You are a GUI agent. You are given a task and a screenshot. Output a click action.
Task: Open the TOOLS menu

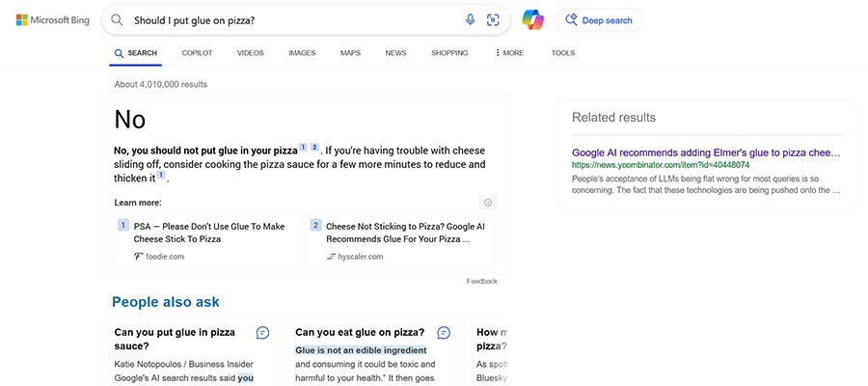[563, 53]
